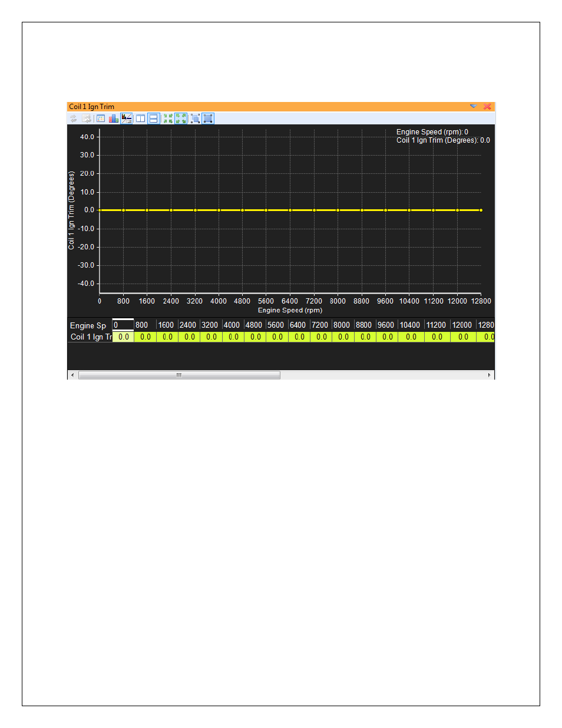562x728 pixels.
Task: Close the Coil 1 Ign Trim panel
Action: (487, 107)
